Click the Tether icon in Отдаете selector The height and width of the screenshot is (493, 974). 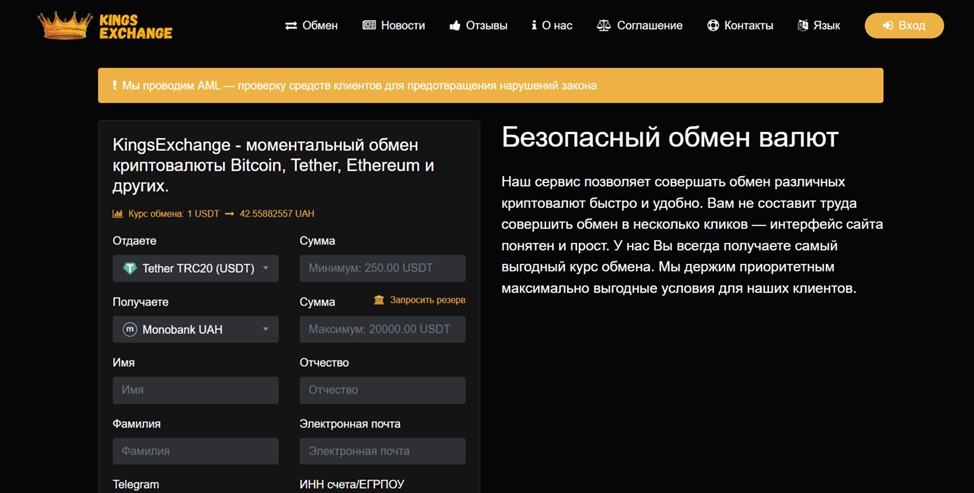click(130, 268)
